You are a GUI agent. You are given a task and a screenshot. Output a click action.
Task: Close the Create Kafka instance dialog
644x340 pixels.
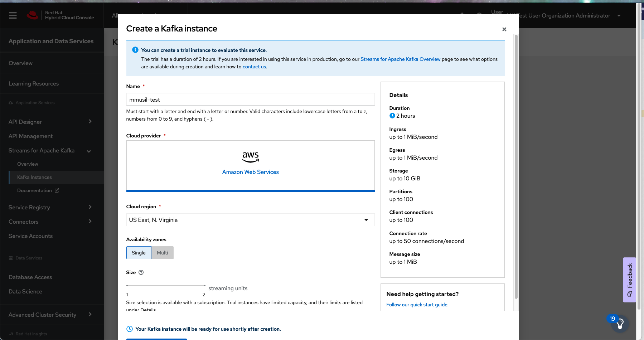click(x=504, y=29)
